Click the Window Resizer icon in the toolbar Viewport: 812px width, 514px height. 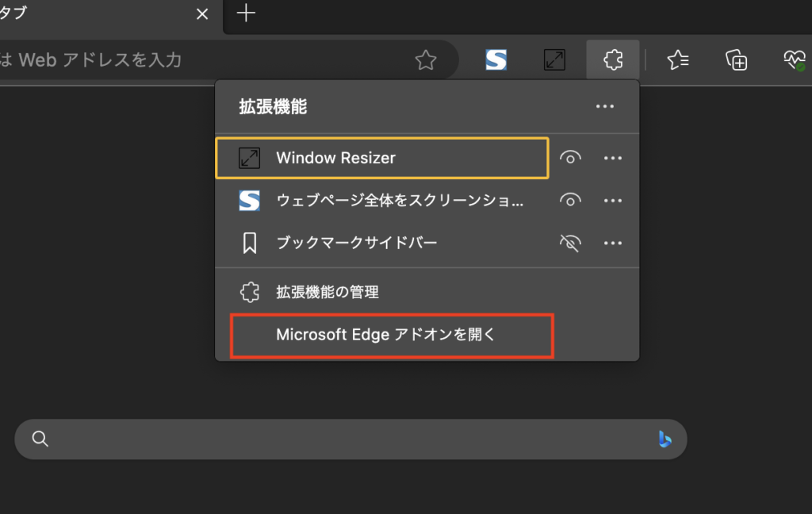(554, 60)
